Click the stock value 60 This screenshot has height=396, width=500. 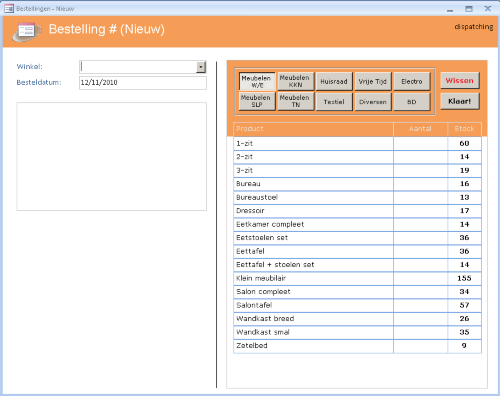point(464,144)
